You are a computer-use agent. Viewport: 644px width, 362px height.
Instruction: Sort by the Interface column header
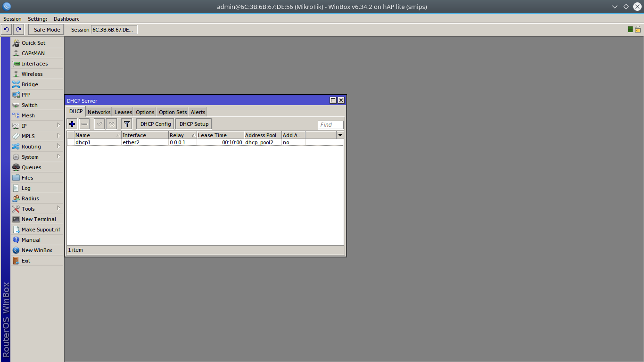145,135
